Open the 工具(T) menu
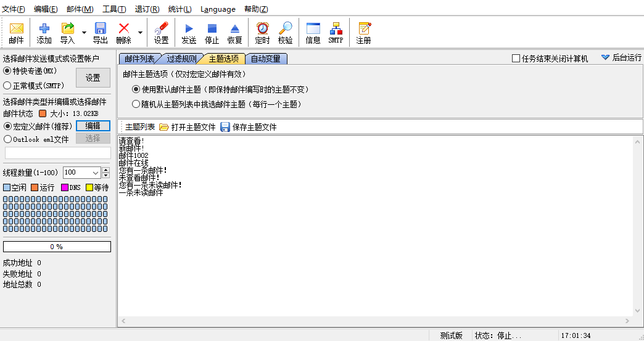644x341 pixels. [114, 9]
